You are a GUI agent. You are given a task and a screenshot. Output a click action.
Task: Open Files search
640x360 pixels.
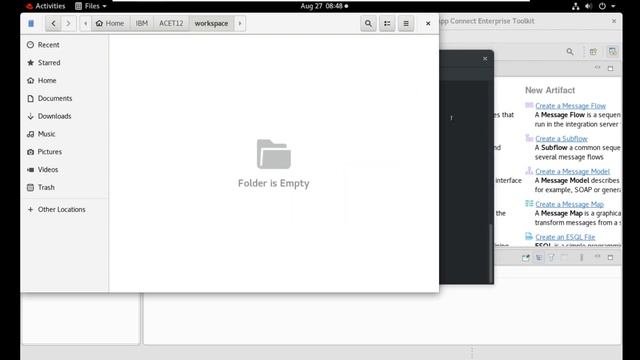pyautogui.click(x=368, y=24)
